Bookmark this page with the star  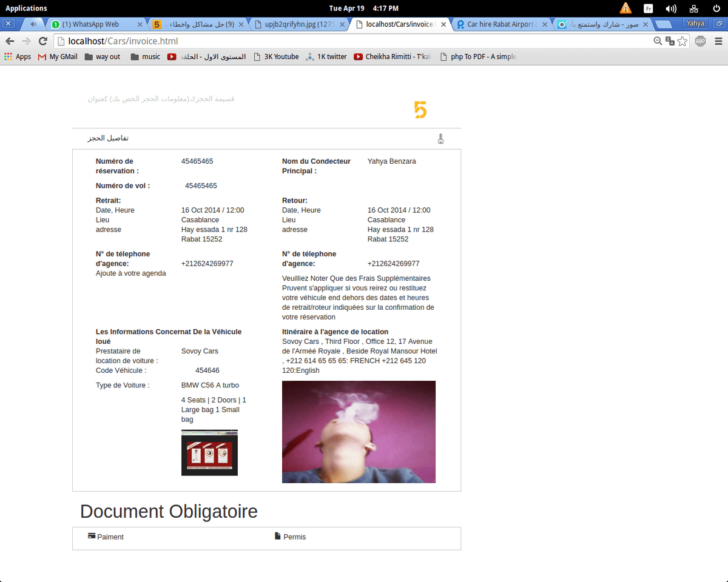point(682,41)
